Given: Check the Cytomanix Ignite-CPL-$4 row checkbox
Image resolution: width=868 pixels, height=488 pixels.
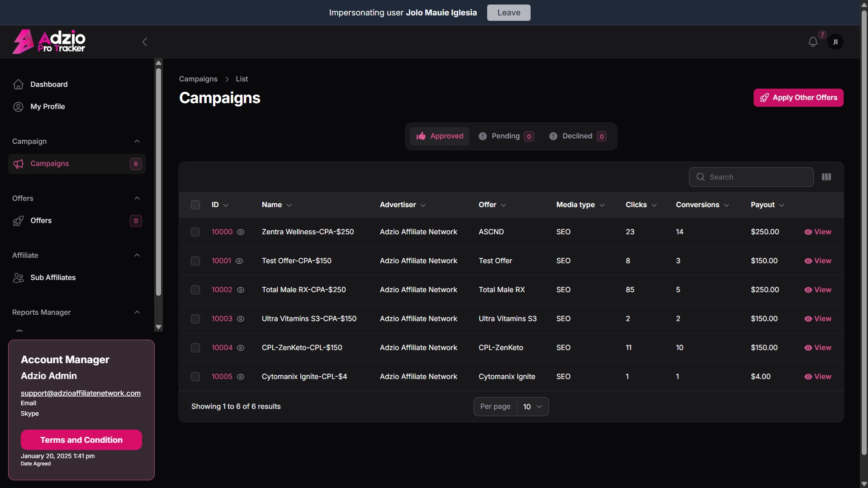Looking at the screenshot, I should (x=195, y=377).
